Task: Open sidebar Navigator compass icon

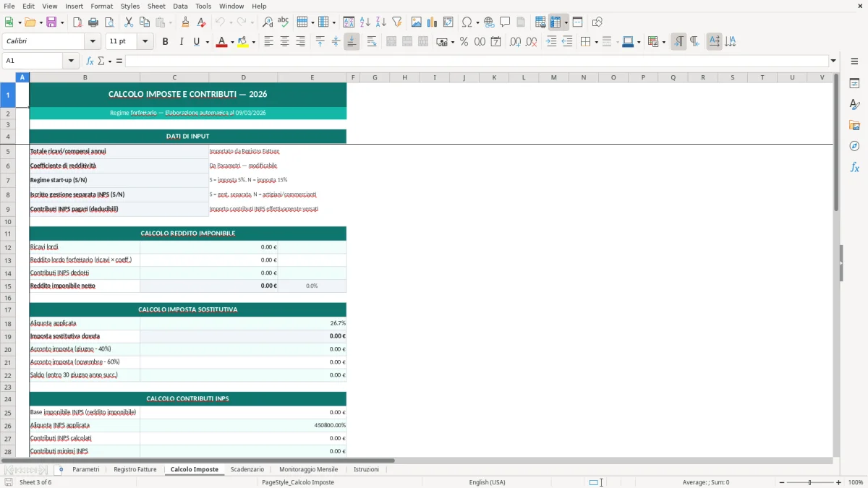Action: point(854,146)
